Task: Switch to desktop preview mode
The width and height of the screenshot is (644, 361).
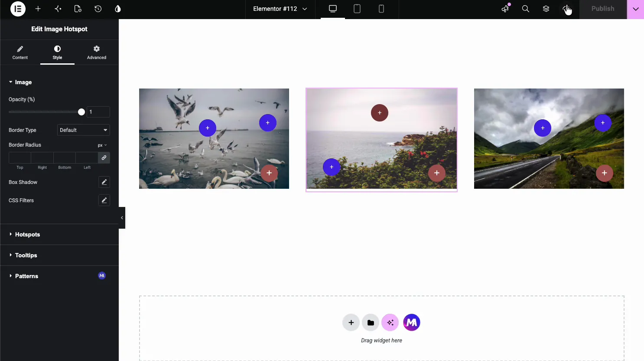Action: pos(333,9)
